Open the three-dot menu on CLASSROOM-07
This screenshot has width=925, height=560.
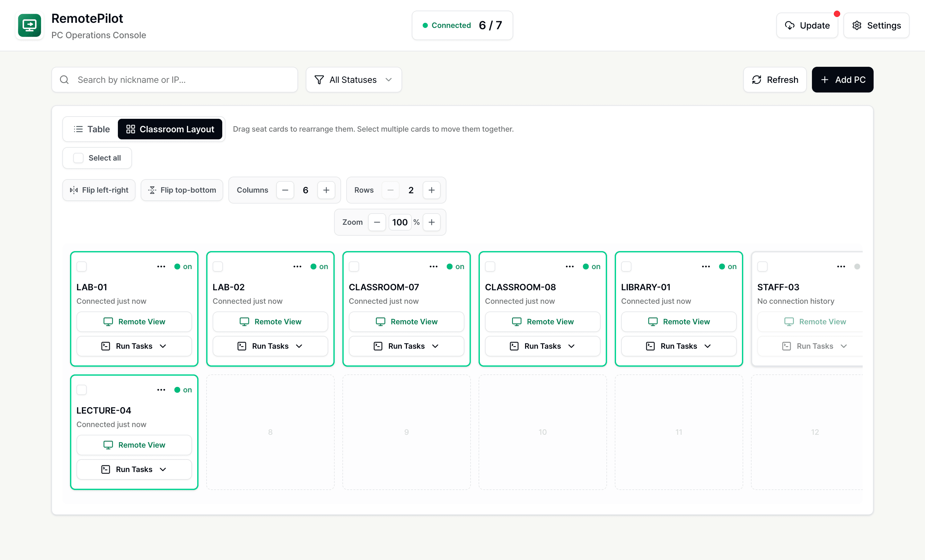(x=434, y=267)
